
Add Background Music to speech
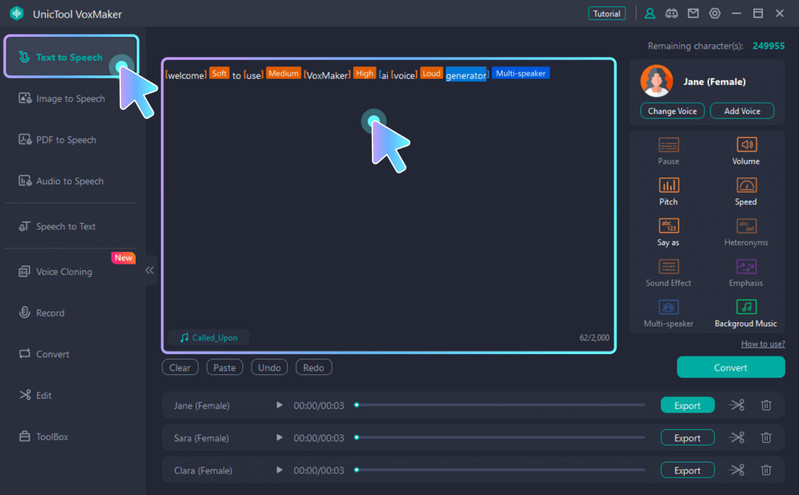tap(745, 313)
